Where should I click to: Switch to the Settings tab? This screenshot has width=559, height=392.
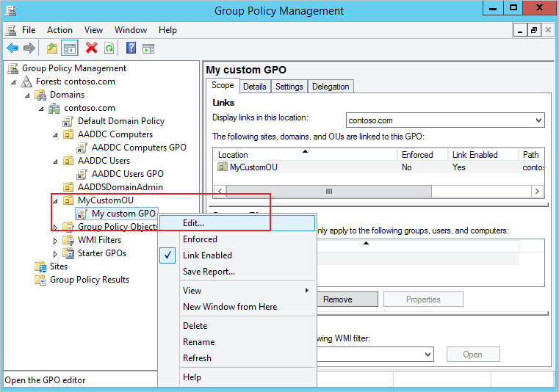[289, 87]
